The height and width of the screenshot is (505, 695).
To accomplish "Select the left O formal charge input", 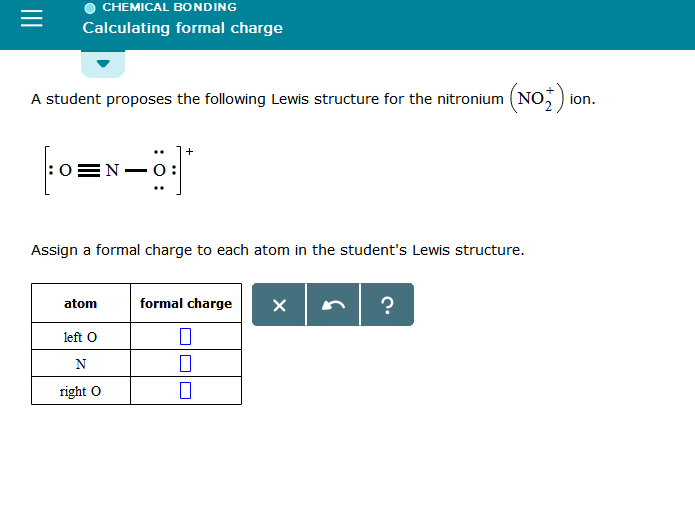I will point(185,337).
